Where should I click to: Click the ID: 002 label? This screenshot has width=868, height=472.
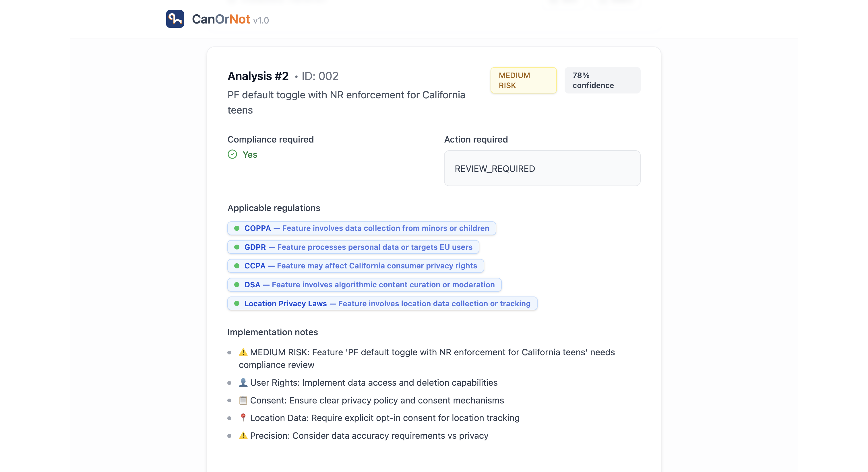[319, 76]
